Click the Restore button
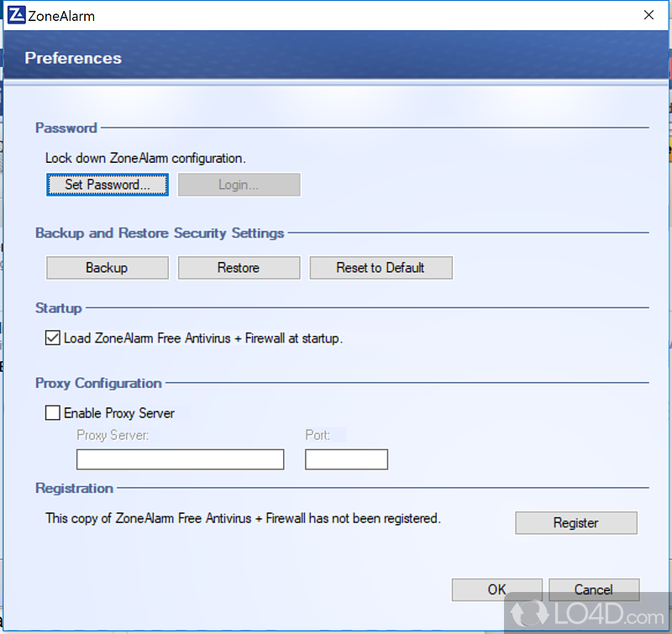 click(239, 268)
